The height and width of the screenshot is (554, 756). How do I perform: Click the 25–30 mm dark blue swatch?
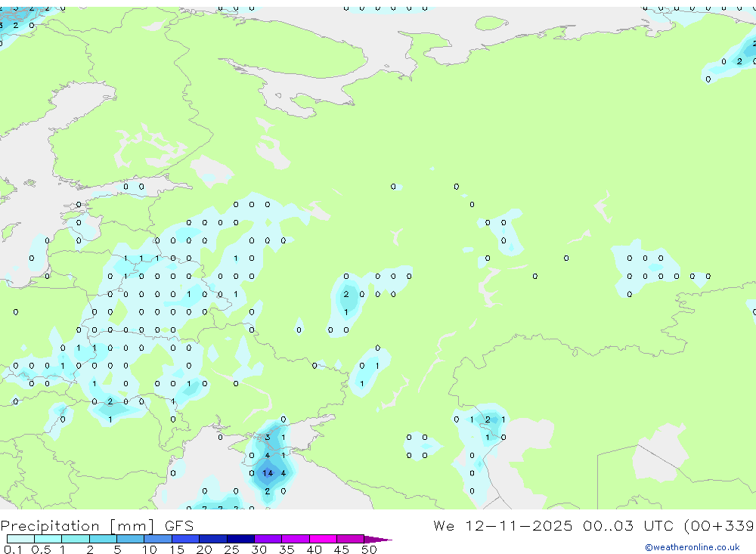pyautogui.click(x=240, y=539)
